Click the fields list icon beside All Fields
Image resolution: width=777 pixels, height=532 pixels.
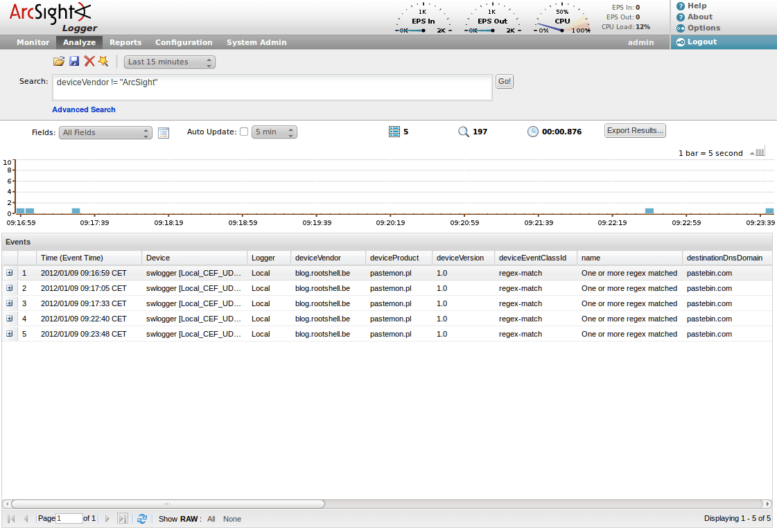164,132
